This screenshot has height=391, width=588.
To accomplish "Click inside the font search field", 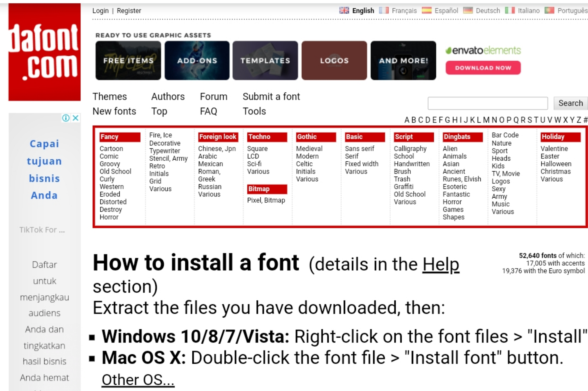I will click(x=488, y=103).
